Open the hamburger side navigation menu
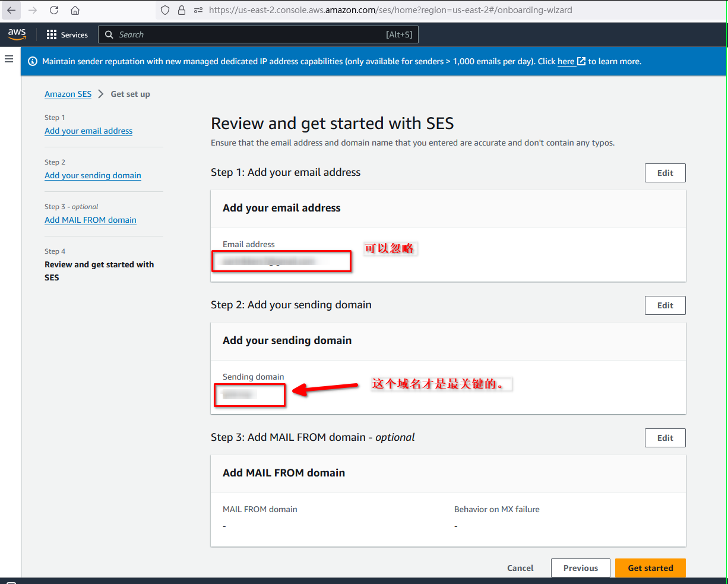This screenshot has width=728, height=584. click(x=9, y=59)
